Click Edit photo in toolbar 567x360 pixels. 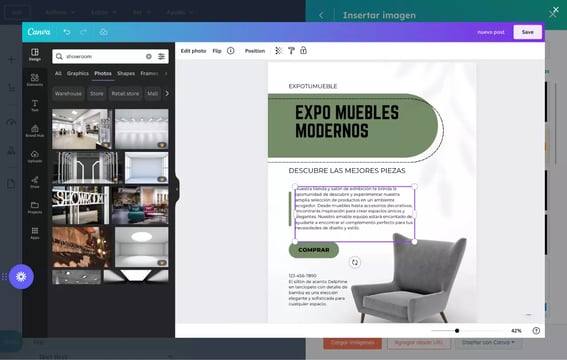[193, 51]
